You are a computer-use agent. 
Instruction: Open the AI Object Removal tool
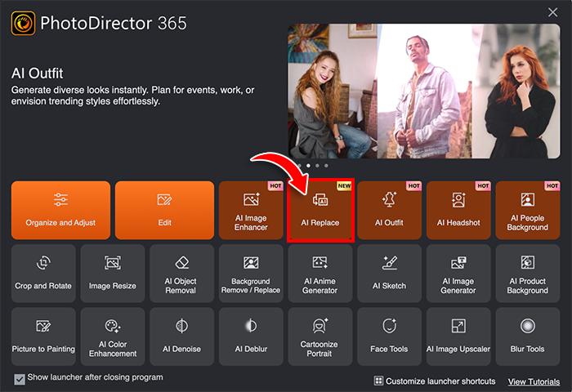click(182, 274)
